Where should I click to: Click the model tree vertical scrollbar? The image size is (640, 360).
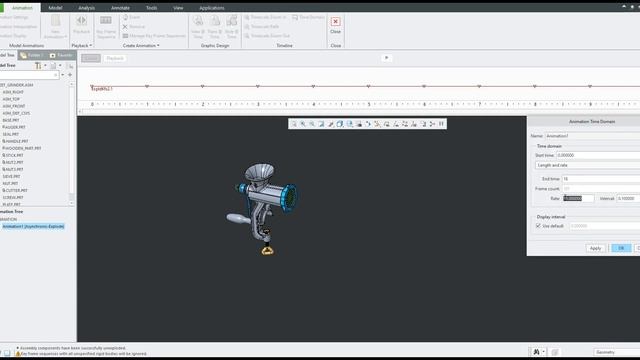tap(72, 143)
